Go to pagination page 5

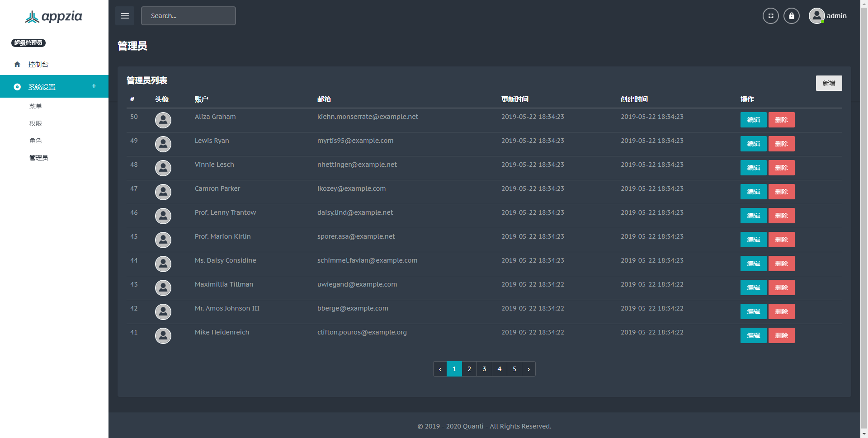[x=514, y=369]
